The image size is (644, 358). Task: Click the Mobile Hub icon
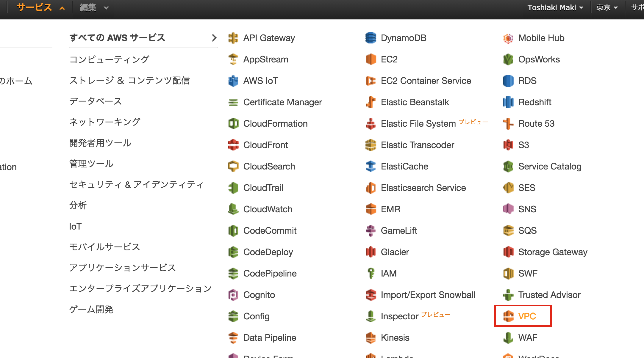pyautogui.click(x=508, y=38)
